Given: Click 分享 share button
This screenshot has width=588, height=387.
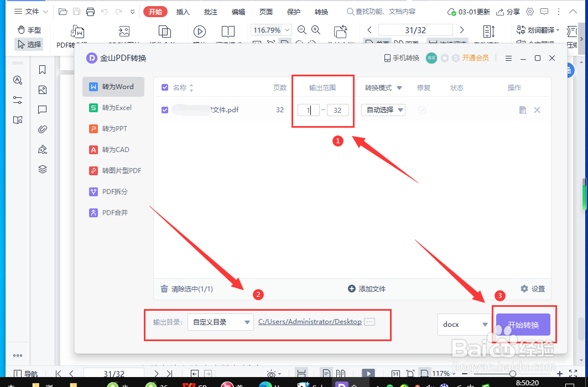Looking at the screenshot, I should 508,12.
